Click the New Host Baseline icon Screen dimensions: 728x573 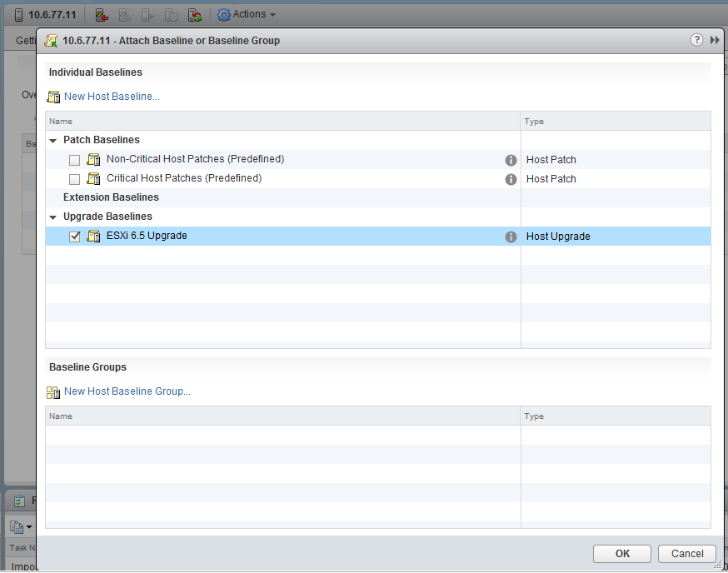click(x=53, y=97)
